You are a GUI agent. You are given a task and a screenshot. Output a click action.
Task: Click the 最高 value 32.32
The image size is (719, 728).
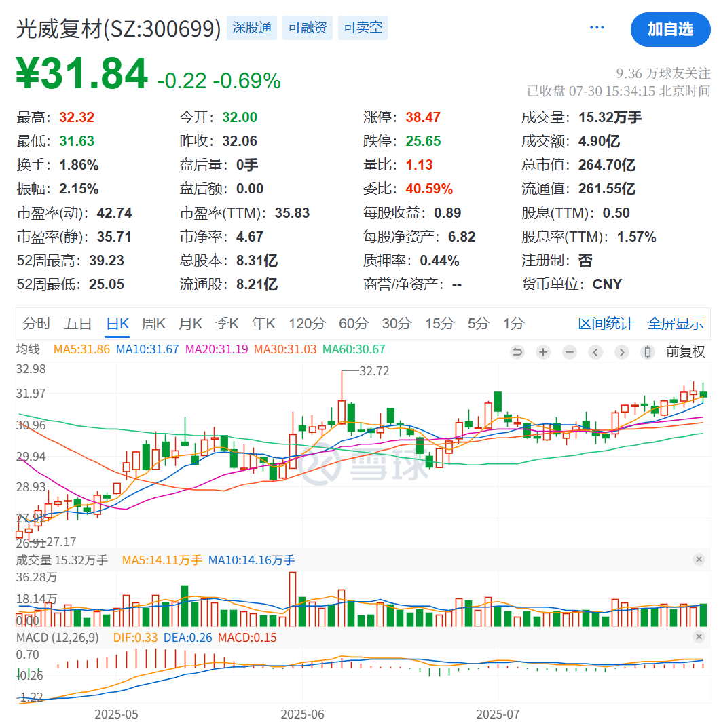pyautogui.click(x=77, y=117)
